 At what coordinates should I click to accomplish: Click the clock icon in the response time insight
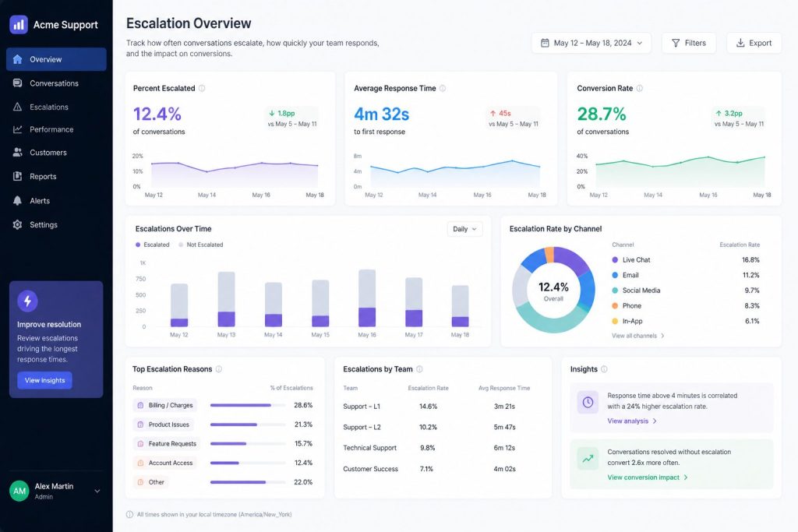point(588,402)
